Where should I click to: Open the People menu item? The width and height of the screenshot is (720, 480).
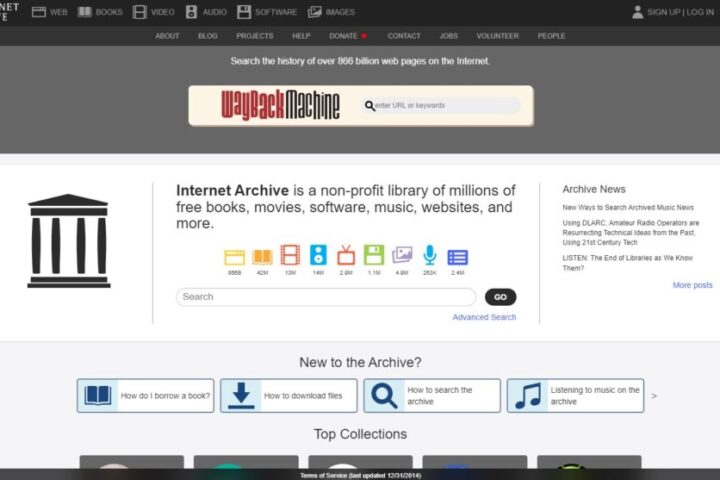tap(551, 36)
